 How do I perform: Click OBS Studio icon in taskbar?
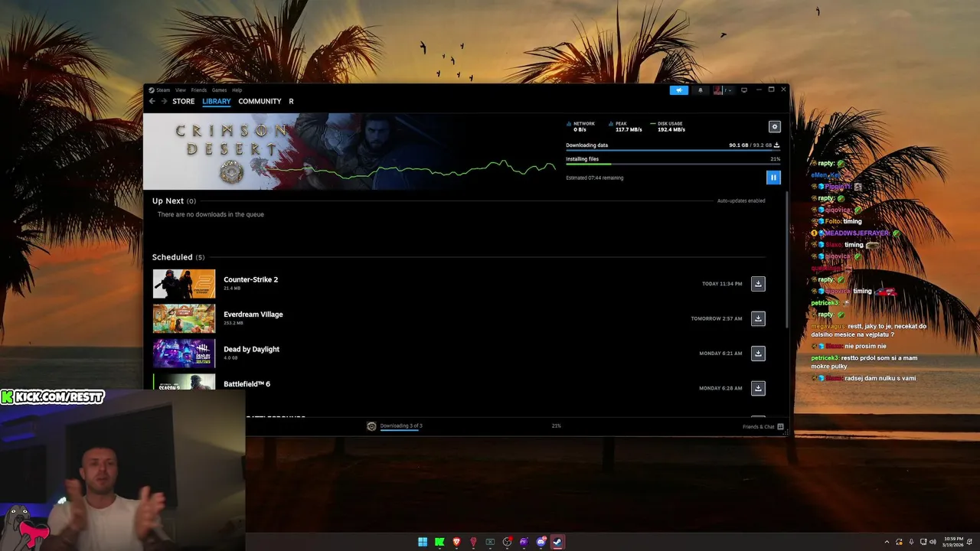pyautogui.click(x=507, y=542)
